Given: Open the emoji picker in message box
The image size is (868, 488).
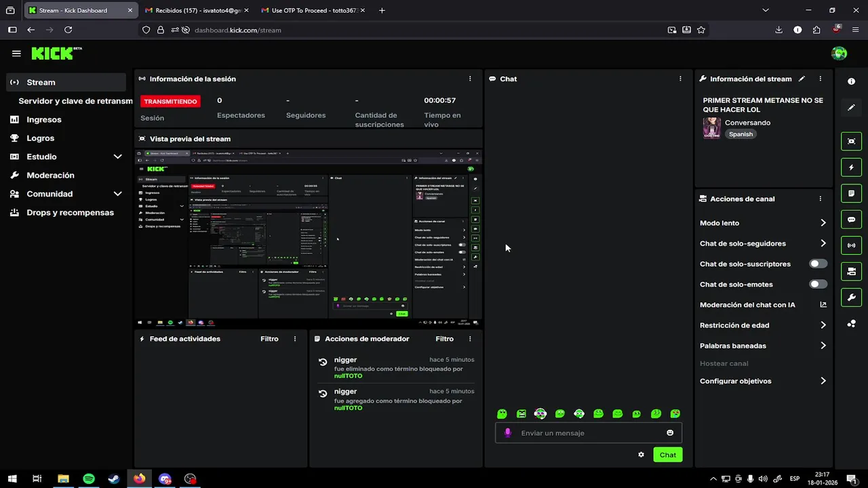Looking at the screenshot, I should click(670, 433).
